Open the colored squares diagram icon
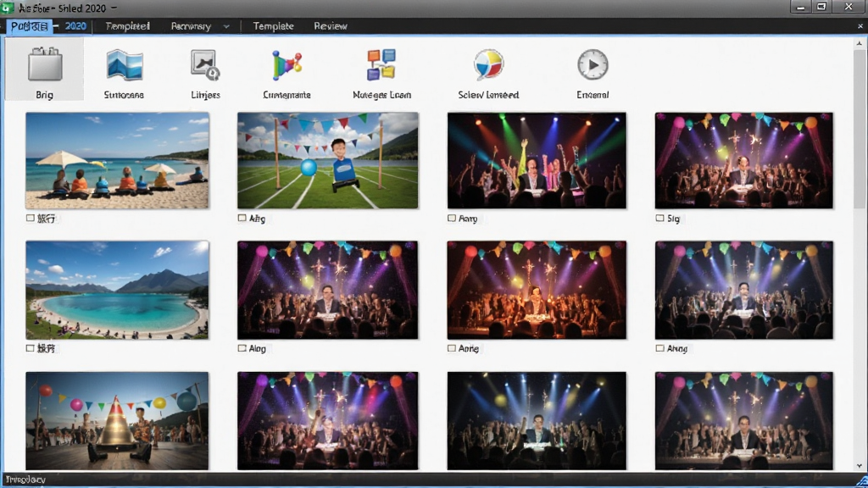 [381, 64]
